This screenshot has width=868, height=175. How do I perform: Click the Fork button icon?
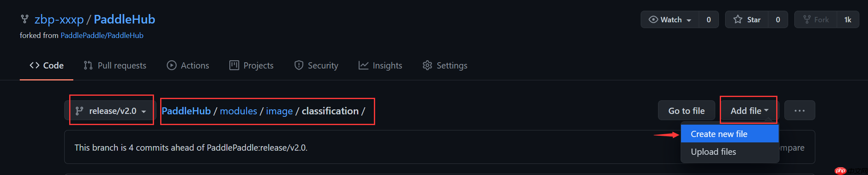[x=807, y=19]
